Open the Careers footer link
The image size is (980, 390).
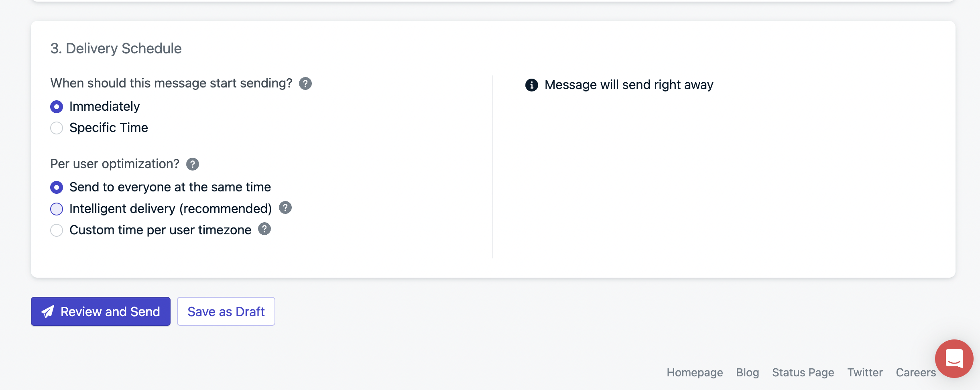click(x=916, y=372)
